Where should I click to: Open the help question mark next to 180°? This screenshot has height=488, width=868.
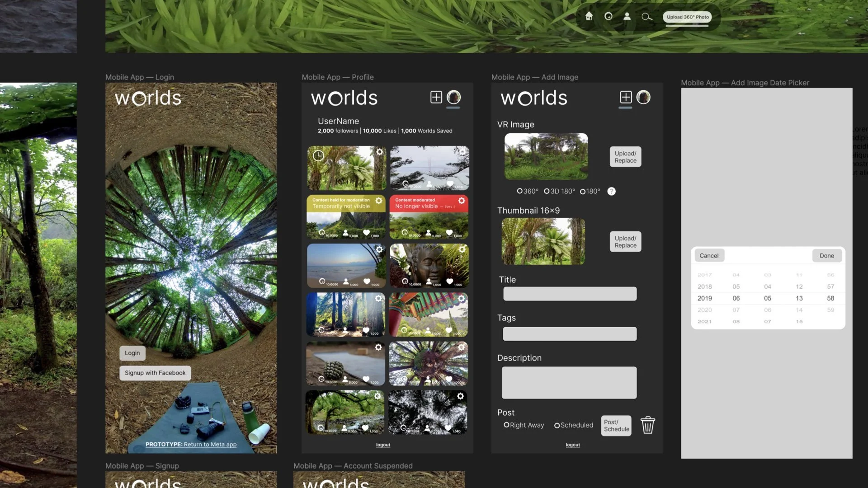tap(611, 191)
